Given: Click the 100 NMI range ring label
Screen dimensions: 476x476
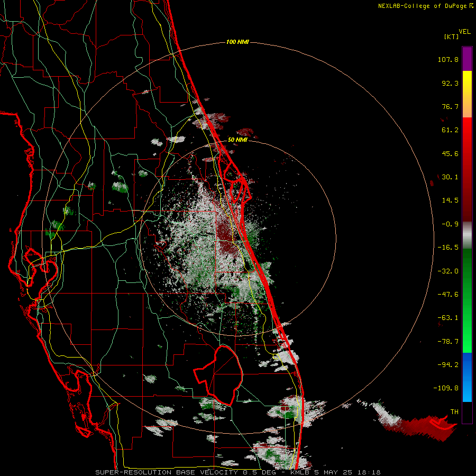Looking at the screenshot, I should (237, 42).
